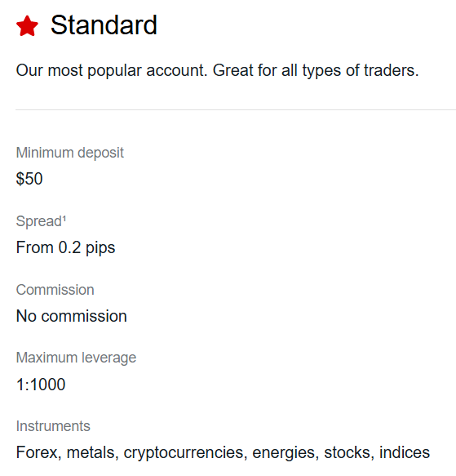456x476 pixels.
Task: Click the most popular account description text
Action: click(217, 71)
